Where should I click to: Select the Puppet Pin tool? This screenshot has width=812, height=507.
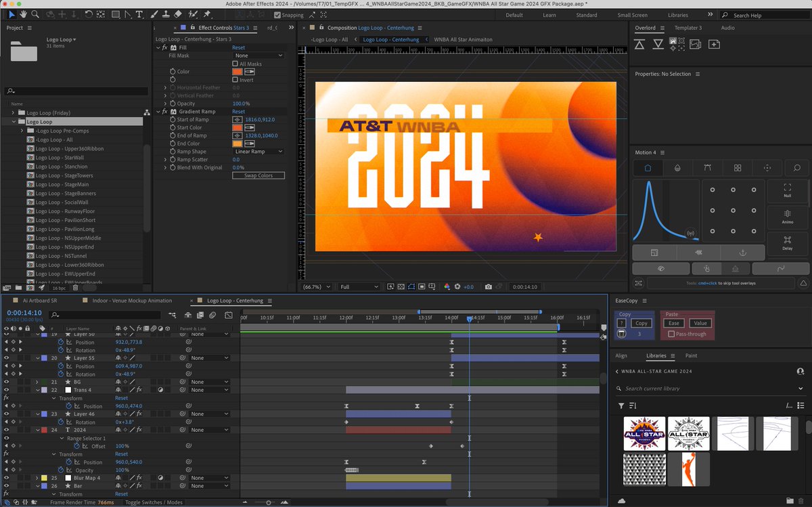click(x=206, y=14)
